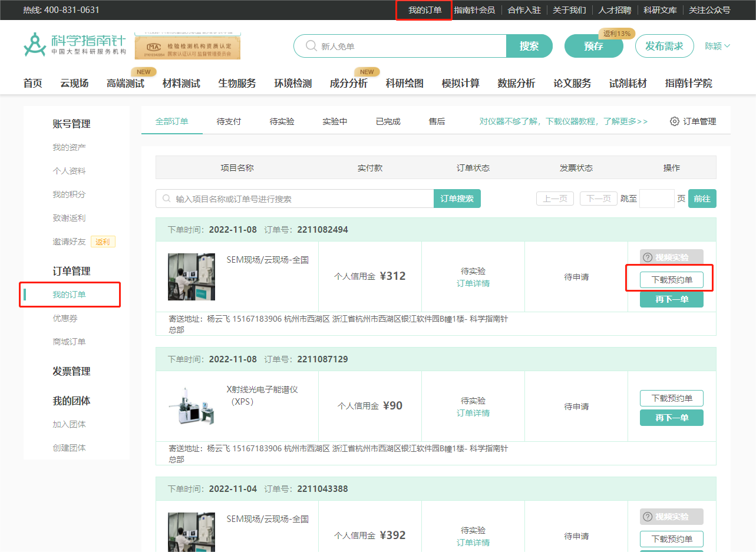Viewport: 756px width, 552px height.
Task: Click the 再下一单 button for the first SEM order
Action: [671, 299]
